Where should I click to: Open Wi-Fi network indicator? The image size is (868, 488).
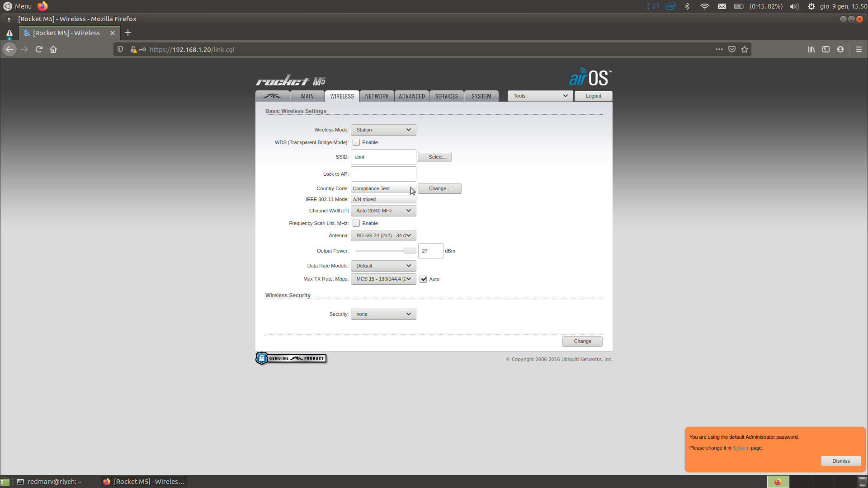pos(704,6)
